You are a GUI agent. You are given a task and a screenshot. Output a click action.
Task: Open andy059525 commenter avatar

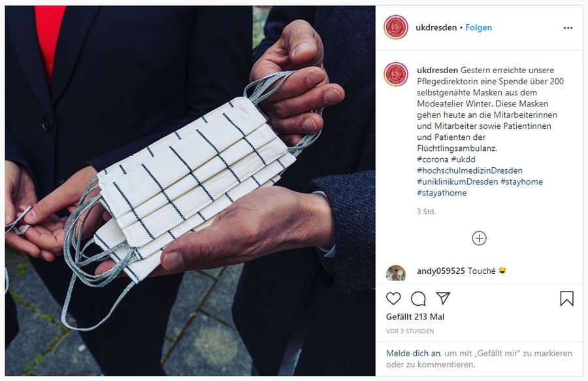click(396, 273)
